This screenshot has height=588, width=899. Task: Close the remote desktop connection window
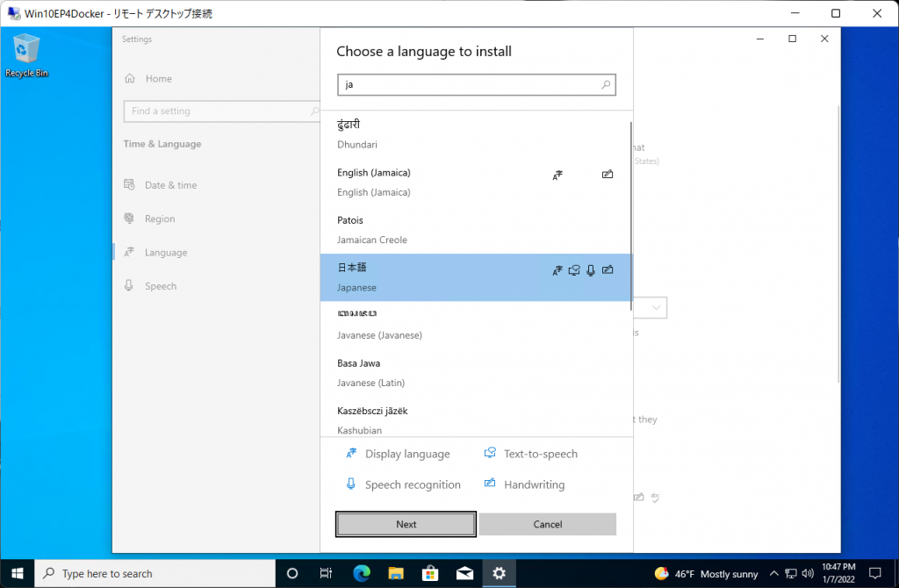(877, 13)
